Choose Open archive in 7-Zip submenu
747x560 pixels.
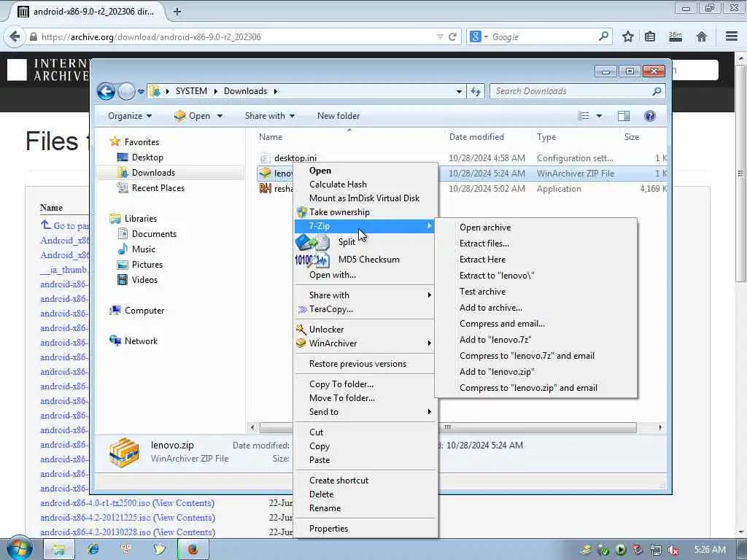tap(485, 227)
